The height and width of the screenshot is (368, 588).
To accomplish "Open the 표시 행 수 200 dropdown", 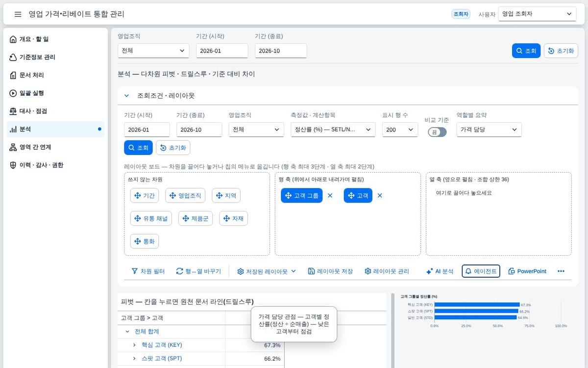I will coord(400,130).
